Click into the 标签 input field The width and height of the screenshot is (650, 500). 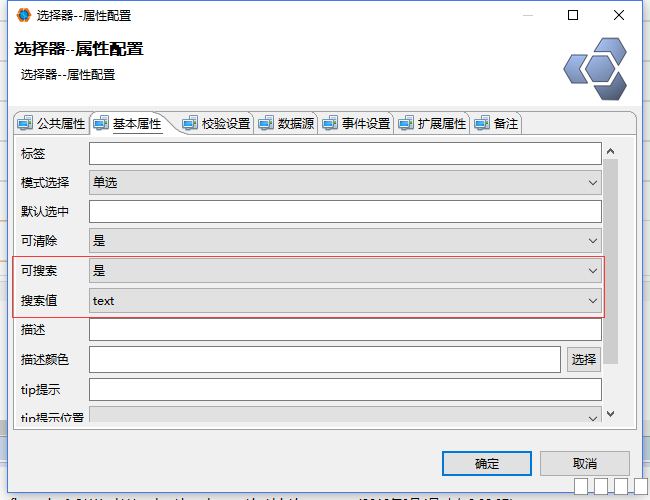pos(345,154)
